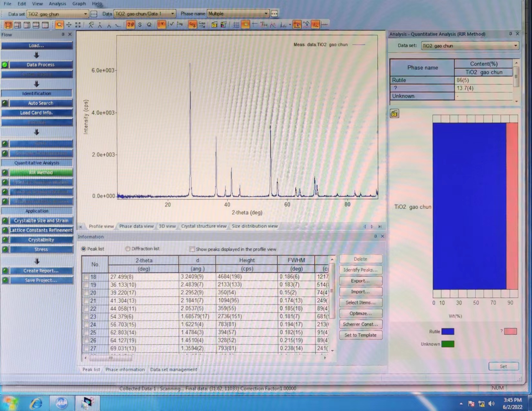
Task: Switch to the Phase data view tab
Action: tap(136, 226)
